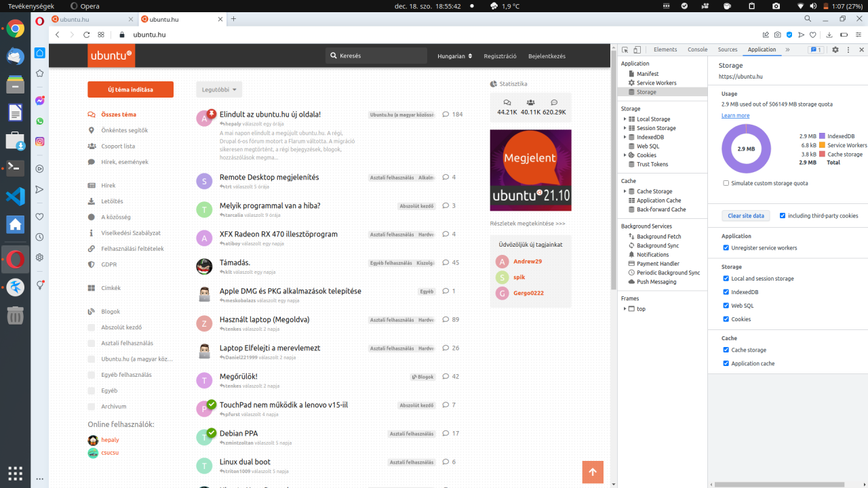This screenshot has height=488, width=868.
Task: Click the snapshot camera icon in address bar
Action: point(778,35)
